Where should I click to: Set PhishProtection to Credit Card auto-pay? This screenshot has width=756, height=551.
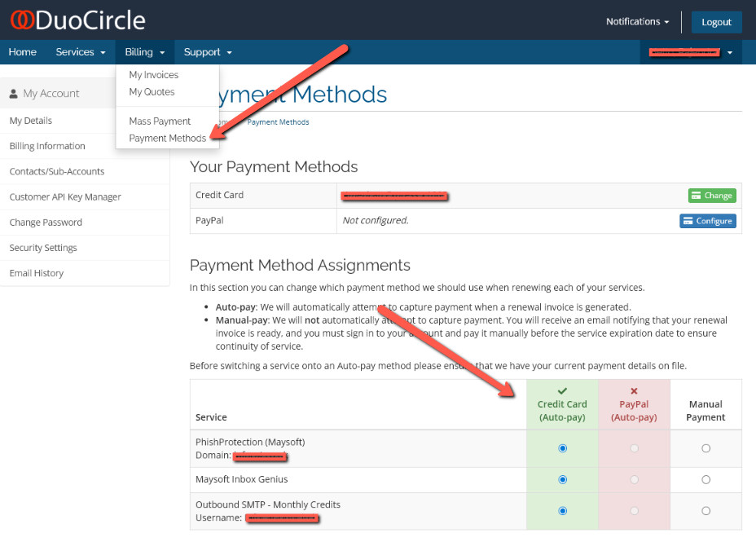click(x=562, y=448)
